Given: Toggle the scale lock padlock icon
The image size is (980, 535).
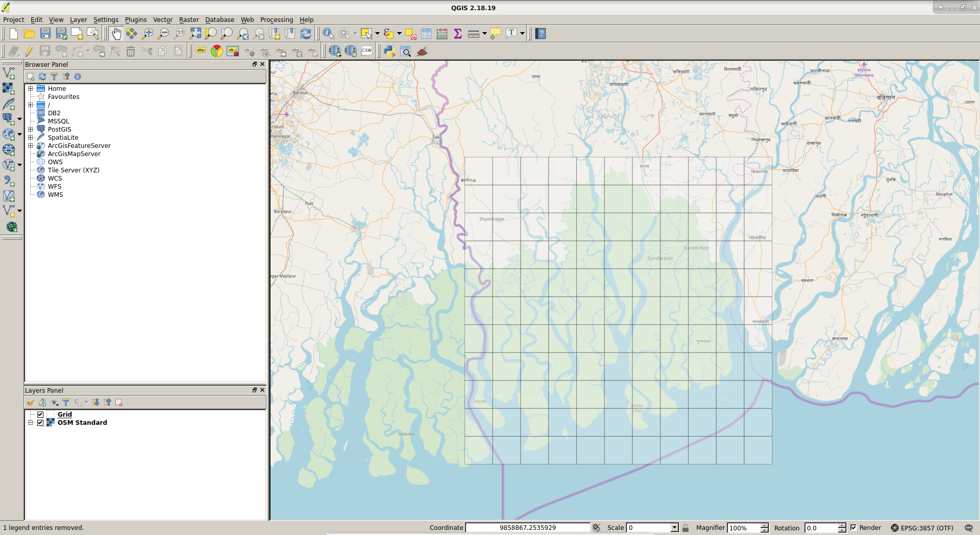Looking at the screenshot, I should click(x=685, y=528).
